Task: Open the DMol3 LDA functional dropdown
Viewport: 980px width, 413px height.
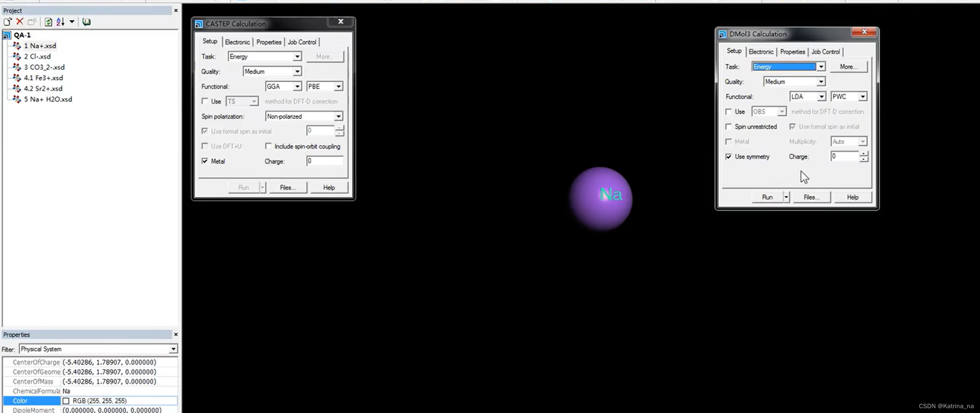Action: click(821, 97)
